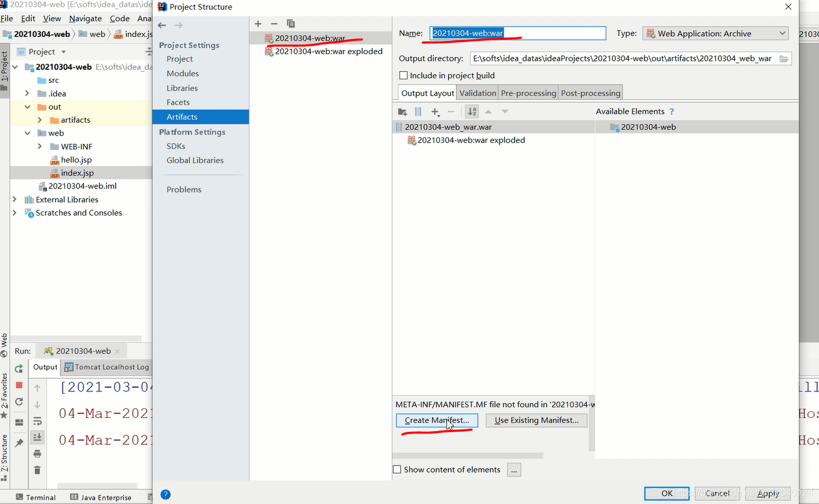Click Update application refresh icon
Image resolution: width=819 pixels, height=504 pixels.
19,402
